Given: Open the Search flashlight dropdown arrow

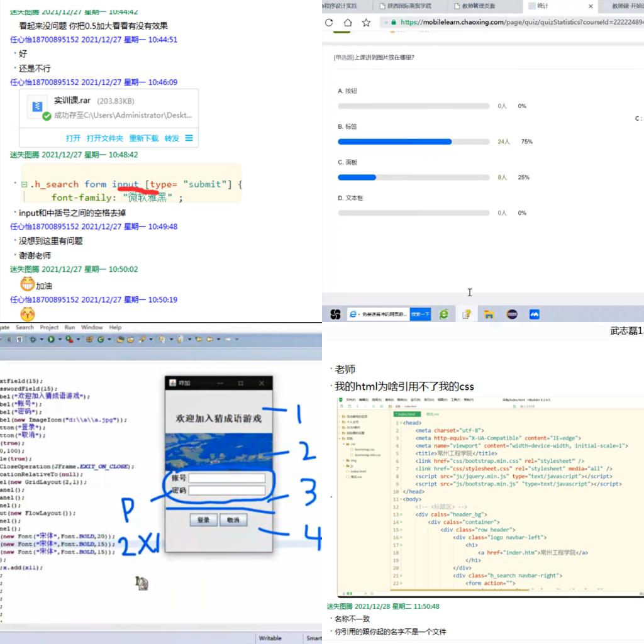Looking at the screenshot, I should 151,339.
